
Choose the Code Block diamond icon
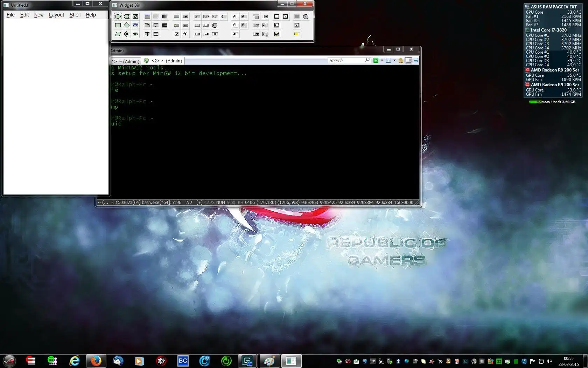point(127,25)
